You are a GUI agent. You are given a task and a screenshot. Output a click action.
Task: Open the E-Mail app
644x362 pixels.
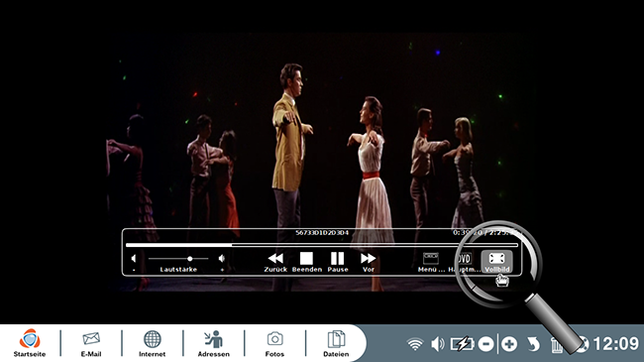[91, 343]
